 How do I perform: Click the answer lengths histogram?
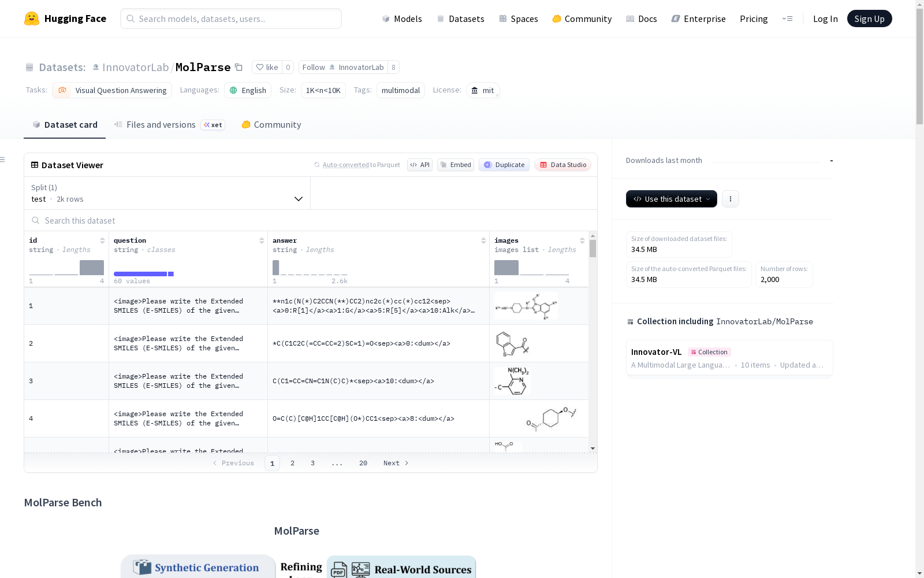(310, 268)
